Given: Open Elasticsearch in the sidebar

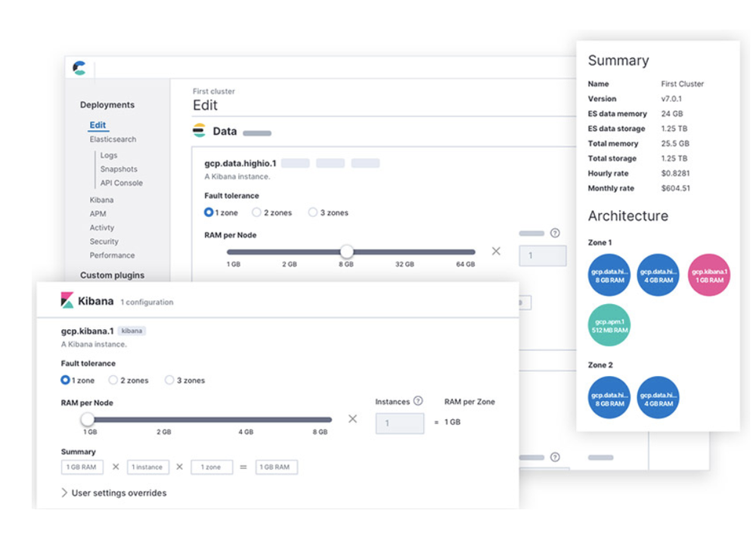Looking at the screenshot, I should pyautogui.click(x=113, y=139).
